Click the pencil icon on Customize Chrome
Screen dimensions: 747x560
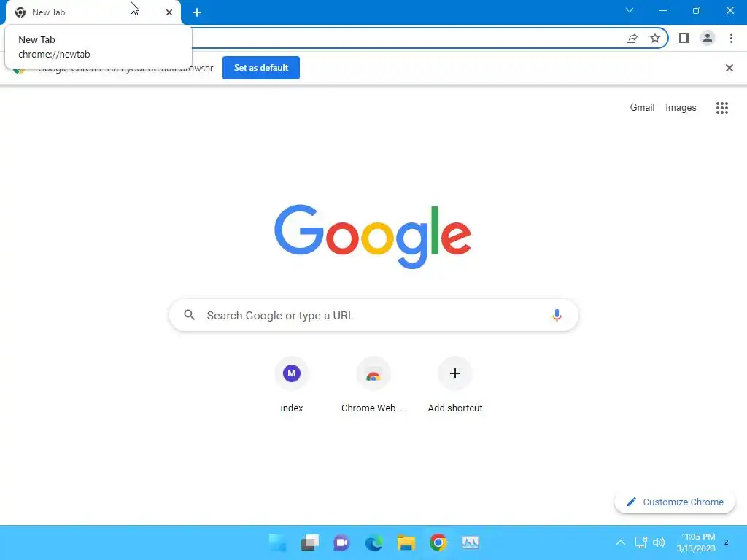click(x=631, y=502)
